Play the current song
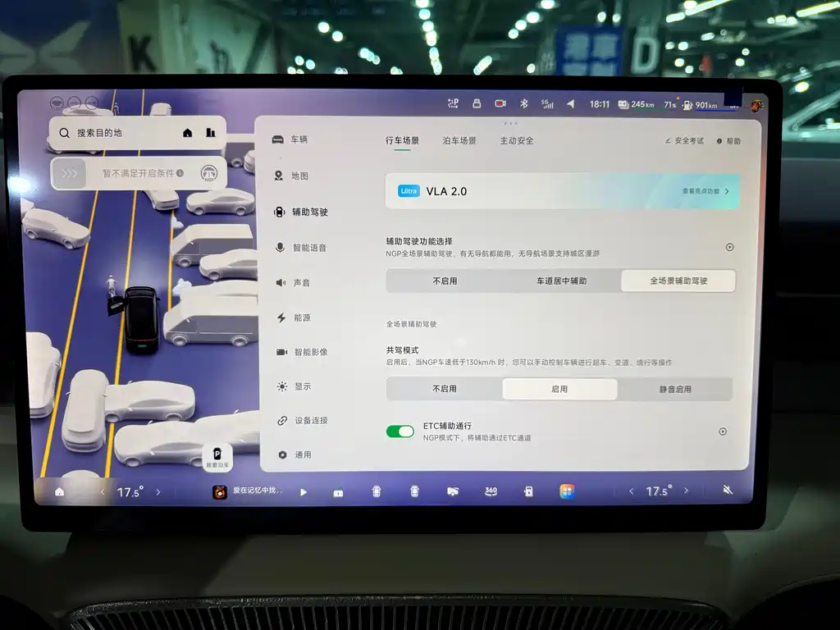Screen dimensions: 840x630 pos(304,492)
